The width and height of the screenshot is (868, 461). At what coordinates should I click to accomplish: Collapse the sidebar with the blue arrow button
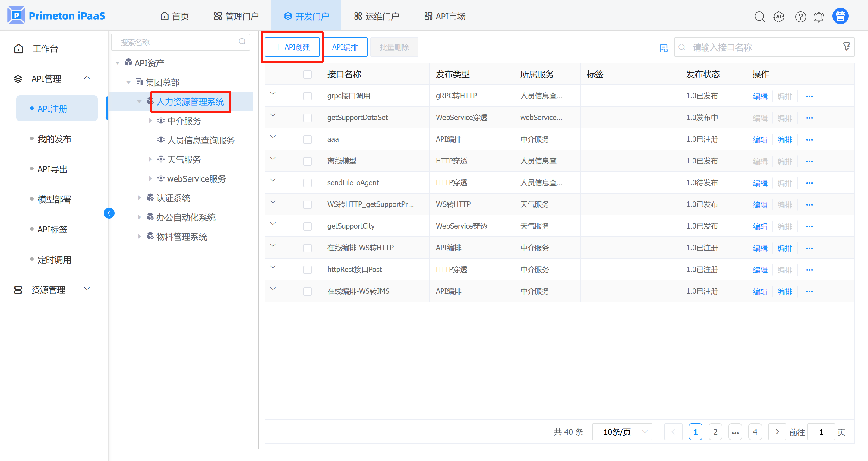click(x=109, y=213)
